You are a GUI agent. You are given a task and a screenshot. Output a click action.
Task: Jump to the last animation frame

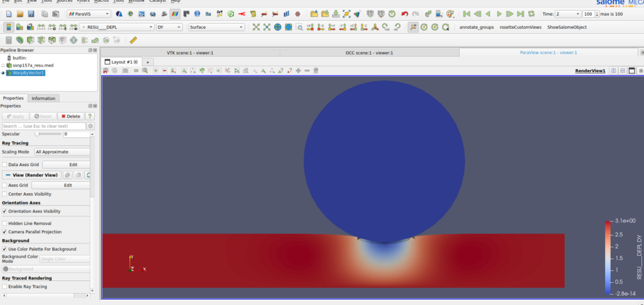520,13
